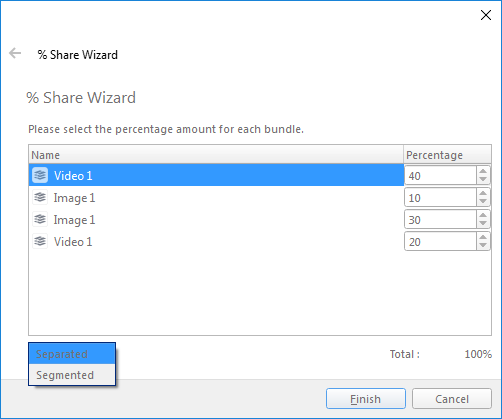Step up the 30 percentage value
The image size is (502, 419).
coord(483,215)
